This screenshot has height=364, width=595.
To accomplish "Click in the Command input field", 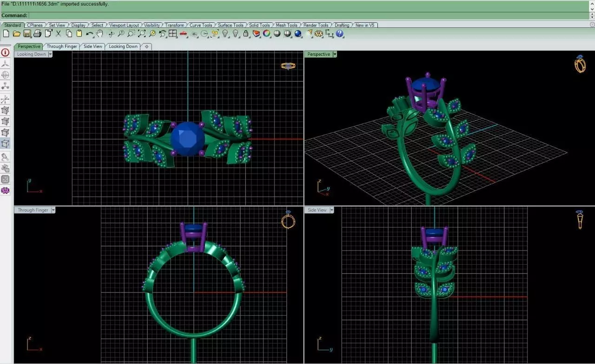I will [309, 15].
